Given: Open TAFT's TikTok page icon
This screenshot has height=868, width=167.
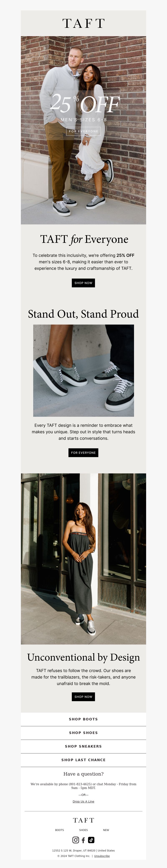Looking at the screenshot, I should point(91,840).
